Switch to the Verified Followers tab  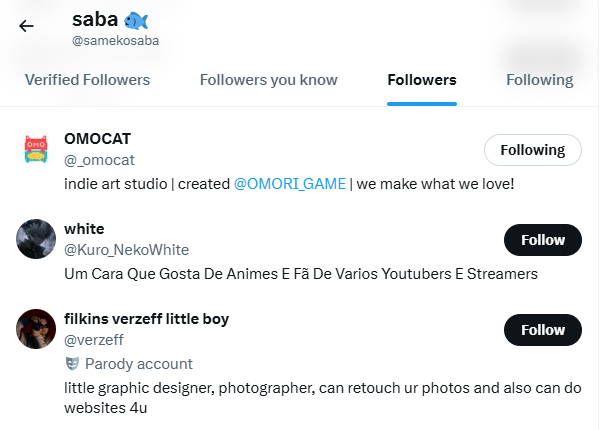(87, 80)
